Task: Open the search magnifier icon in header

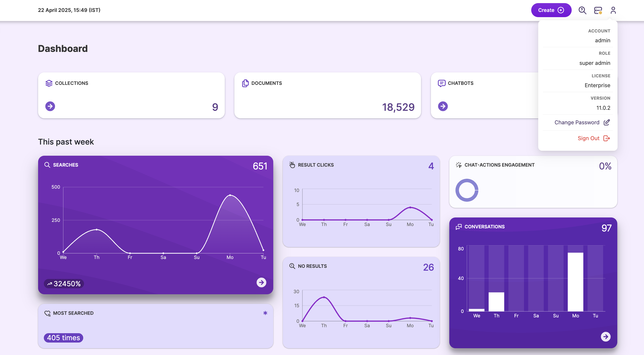Action: pos(582,10)
